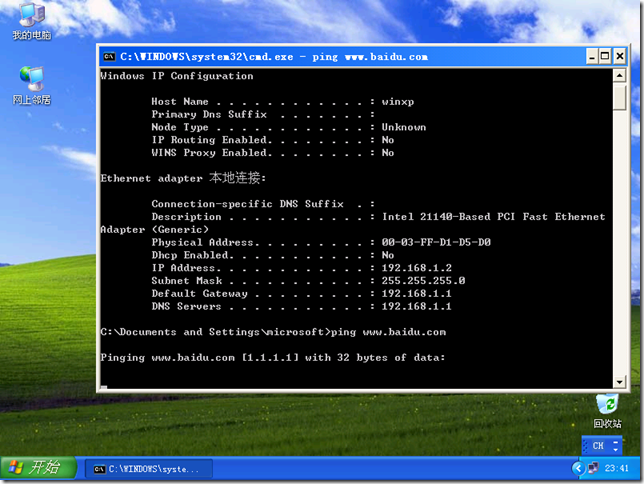
Task: Minimize the cmd.exe window
Action: click(x=591, y=56)
